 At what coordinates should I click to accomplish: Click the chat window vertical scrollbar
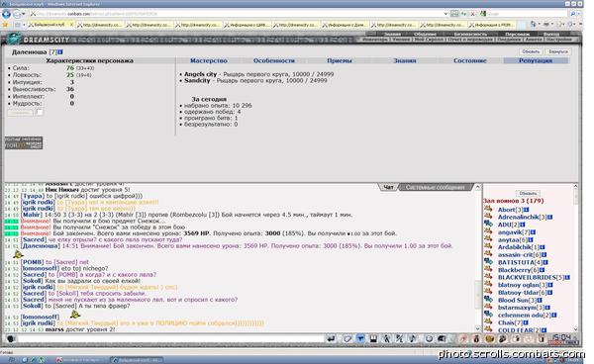(478, 257)
